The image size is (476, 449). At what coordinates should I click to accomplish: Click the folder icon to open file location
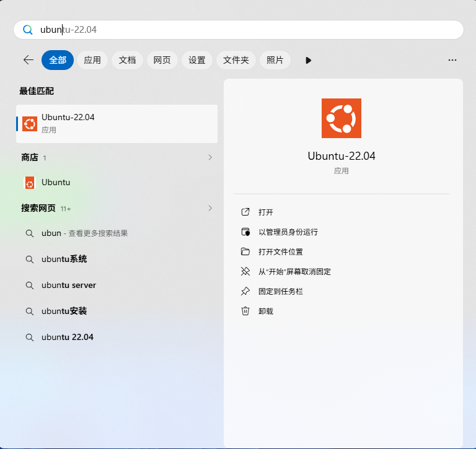coord(245,251)
